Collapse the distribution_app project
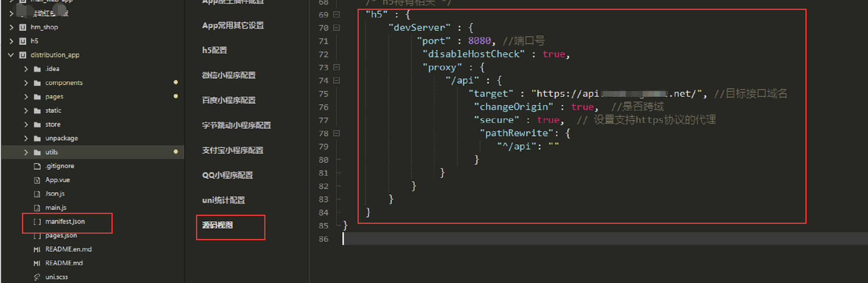Viewport: 868px width, 283px height. [11, 55]
